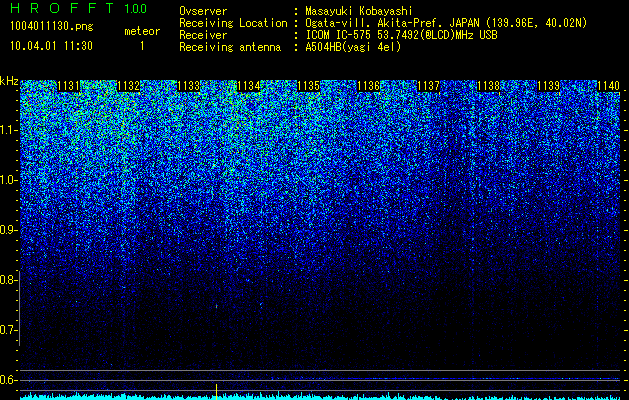This screenshot has width=629, height=400.
Task: Click the 1138 time marker
Action: pos(489,86)
